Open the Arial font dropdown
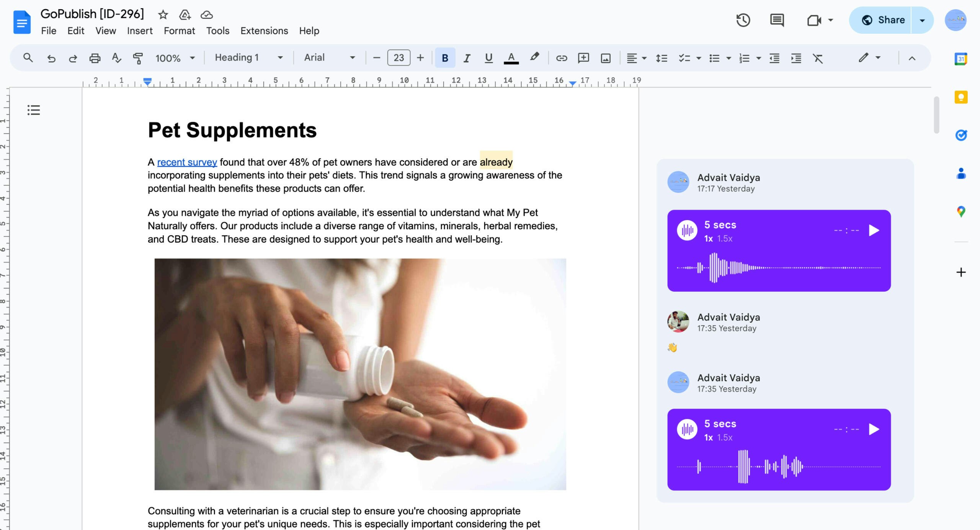 pos(329,58)
